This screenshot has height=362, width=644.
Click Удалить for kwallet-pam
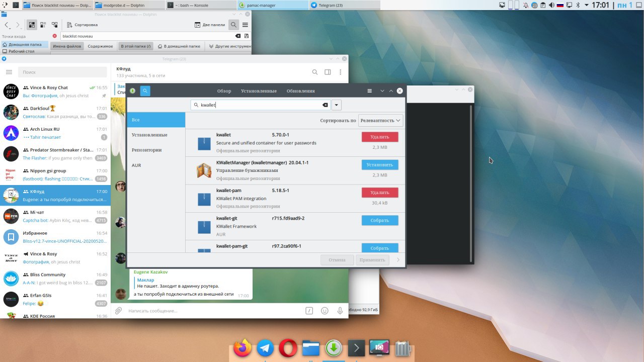click(x=380, y=192)
